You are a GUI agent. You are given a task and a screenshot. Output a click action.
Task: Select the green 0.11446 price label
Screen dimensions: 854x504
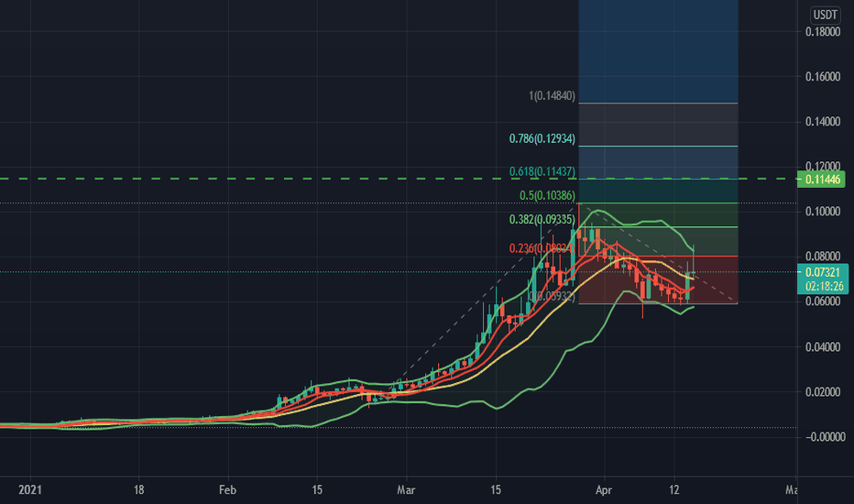point(821,180)
